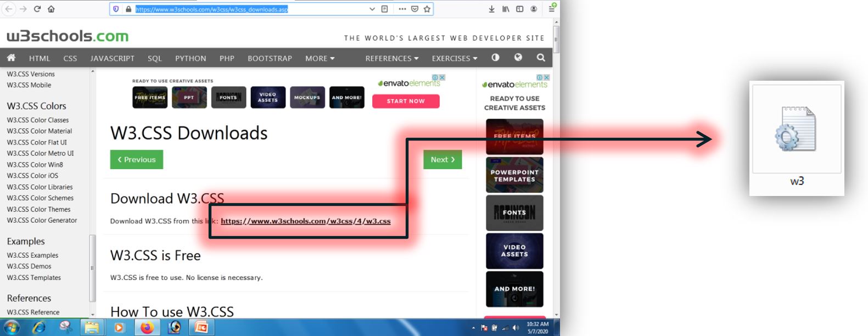The image size is (868, 336).
Task: Open Internet Explorer from the taskbar
Action: [39, 328]
